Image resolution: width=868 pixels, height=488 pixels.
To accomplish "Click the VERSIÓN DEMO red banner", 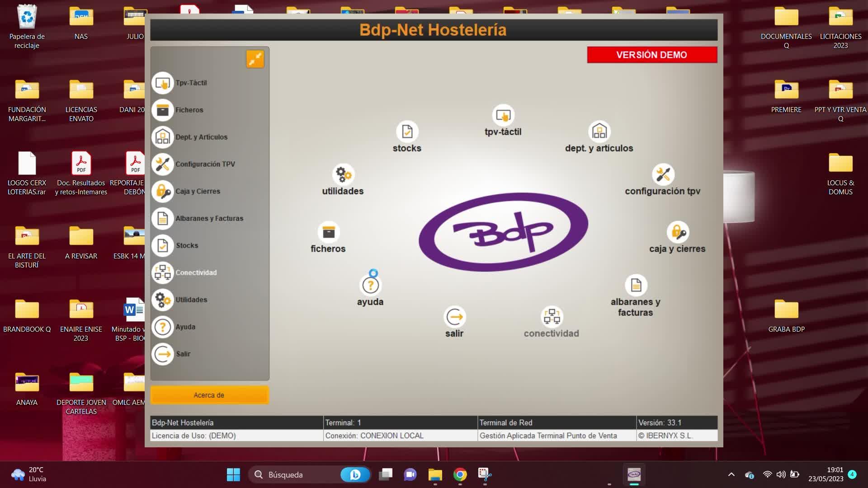I will tap(651, 55).
